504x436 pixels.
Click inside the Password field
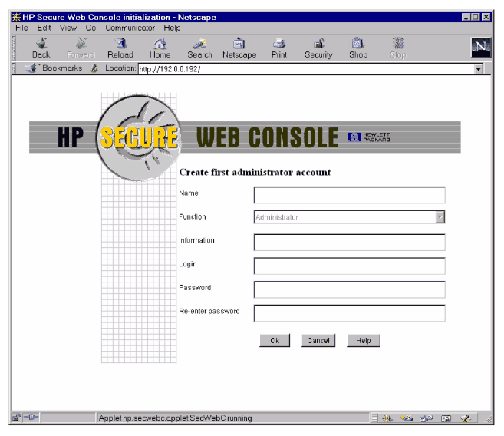[349, 289]
